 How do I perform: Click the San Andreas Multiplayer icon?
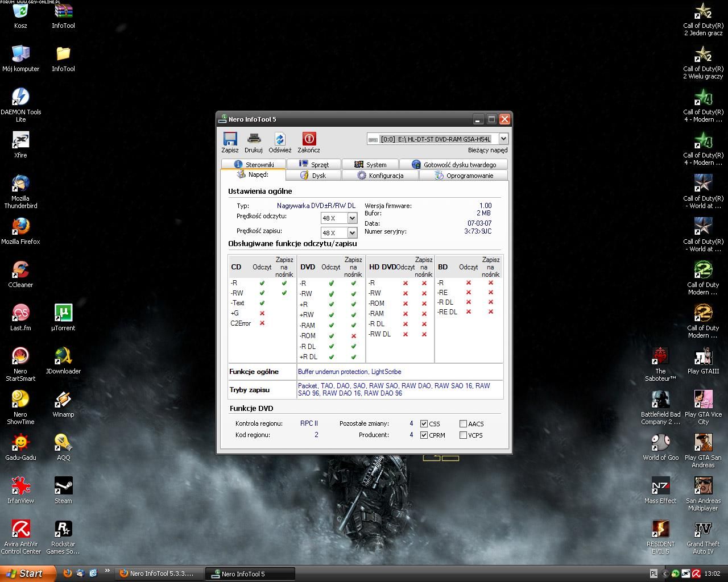coord(703,486)
